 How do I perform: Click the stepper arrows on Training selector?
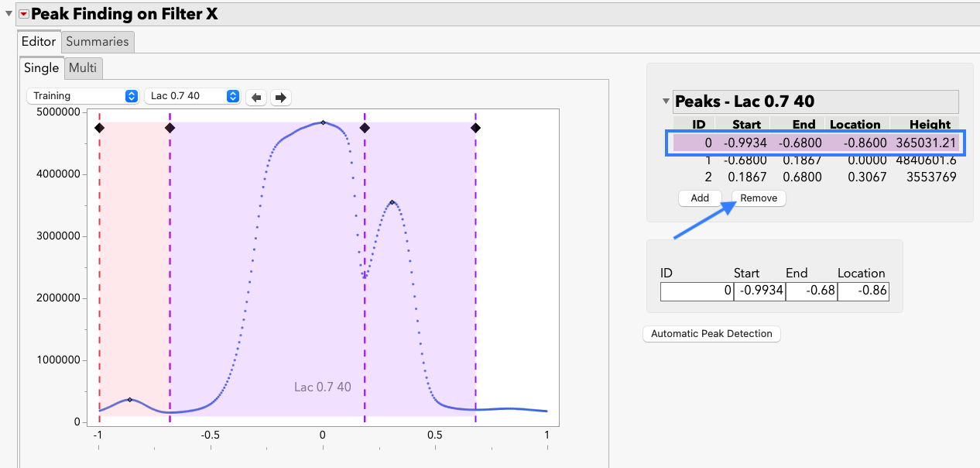130,95
